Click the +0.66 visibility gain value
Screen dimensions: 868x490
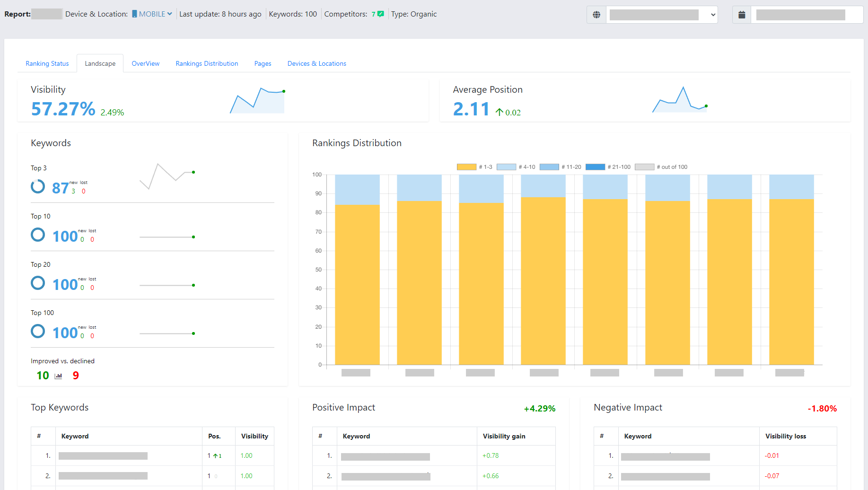click(491, 476)
